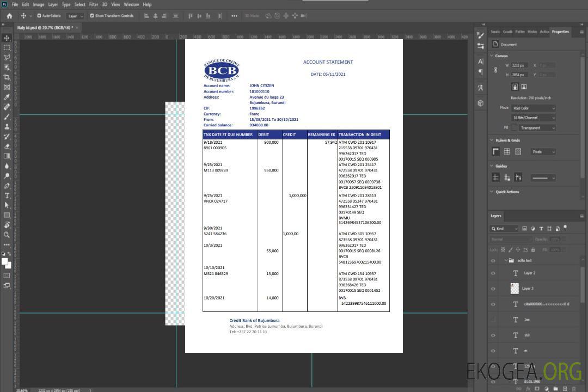Switch to the Properties tab
The width and height of the screenshot is (588, 392).
point(560,32)
